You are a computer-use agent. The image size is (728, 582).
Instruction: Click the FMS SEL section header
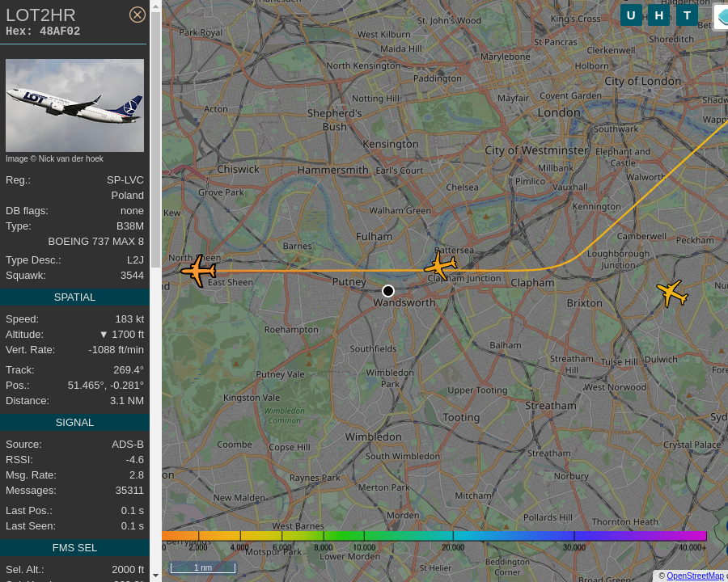coord(74,548)
